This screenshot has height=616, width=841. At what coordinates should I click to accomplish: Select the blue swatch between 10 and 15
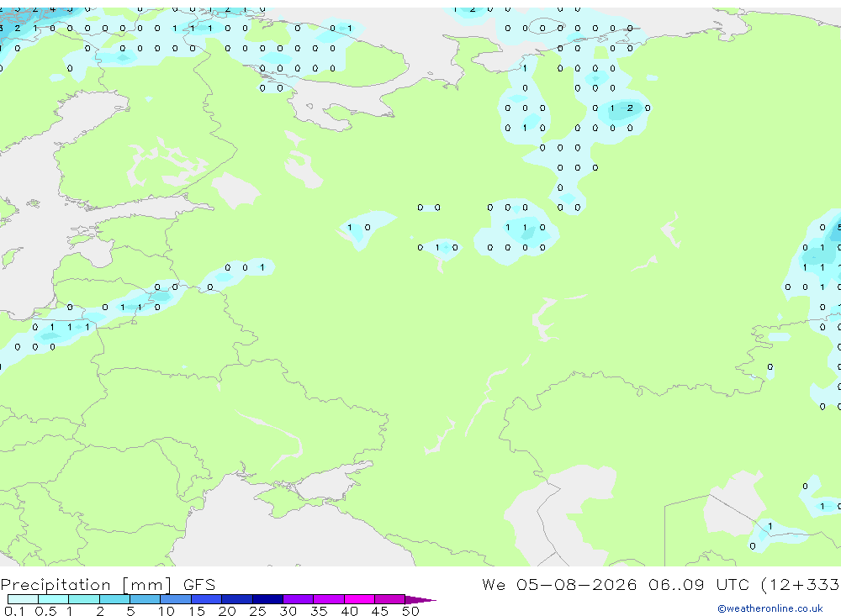point(176,599)
